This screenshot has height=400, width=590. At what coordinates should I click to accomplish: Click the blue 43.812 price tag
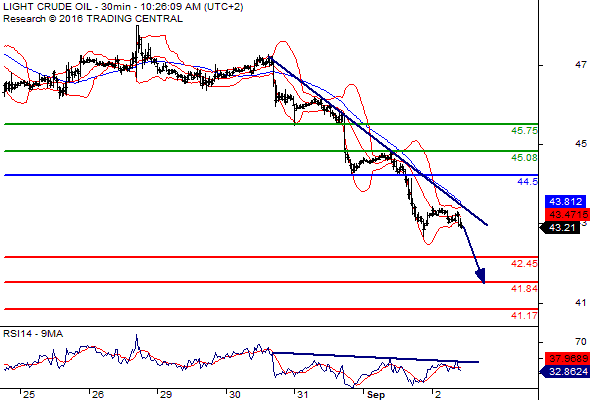pos(566,202)
